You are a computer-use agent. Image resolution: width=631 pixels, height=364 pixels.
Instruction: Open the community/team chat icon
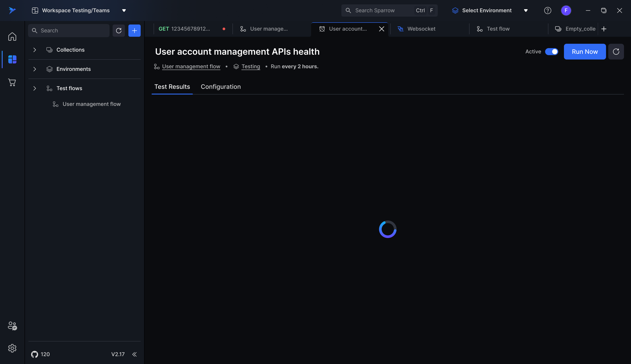click(12, 326)
